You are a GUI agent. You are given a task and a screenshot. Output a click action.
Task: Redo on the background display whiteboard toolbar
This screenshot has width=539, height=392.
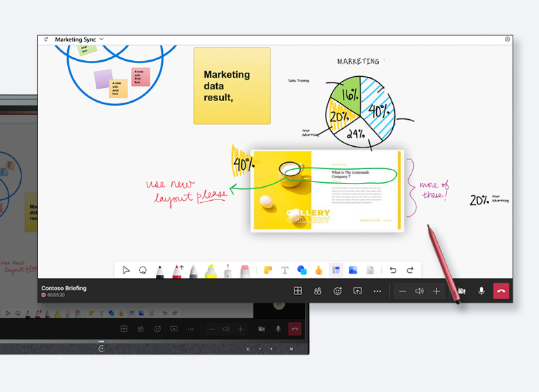point(175,313)
